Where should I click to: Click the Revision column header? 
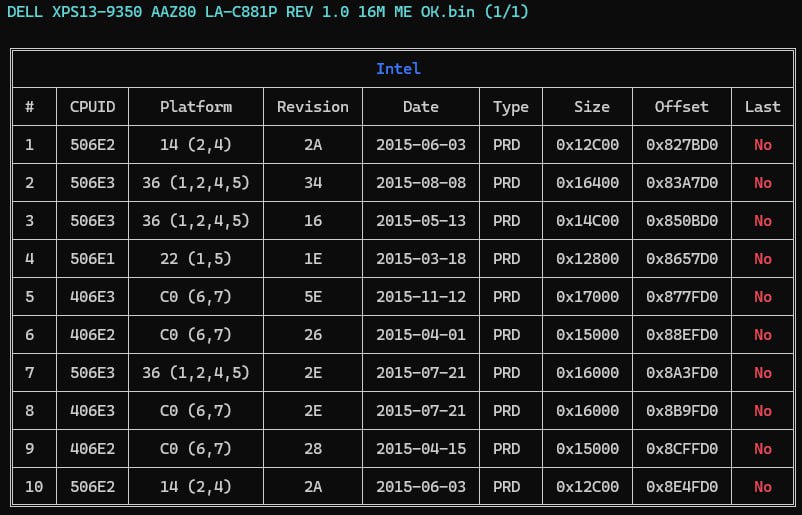pyautogui.click(x=313, y=106)
